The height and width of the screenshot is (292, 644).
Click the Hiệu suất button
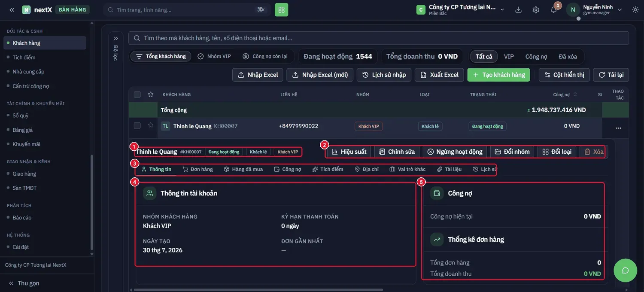[x=349, y=152]
